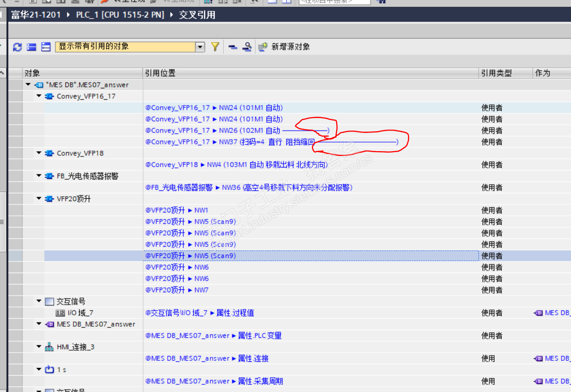Click the tag icon of "MES DB".MES07_answer
Image resolution: width=571 pixels, height=392 pixels.
point(38,85)
